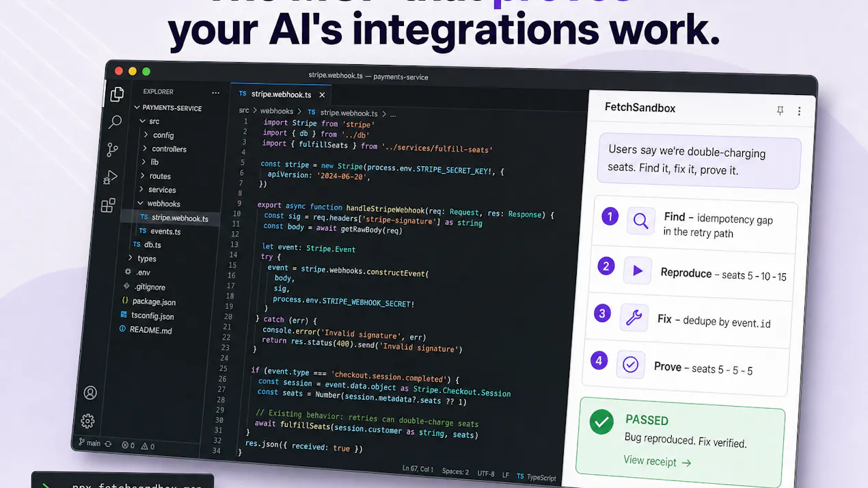
Task: Select the Prove seats 5-5-5 step
Action: (686, 367)
